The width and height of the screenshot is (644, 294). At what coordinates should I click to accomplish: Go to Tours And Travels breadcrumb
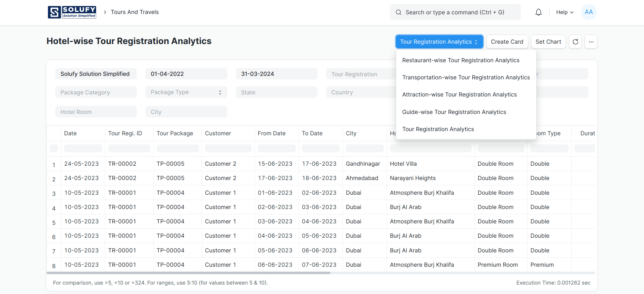click(x=135, y=12)
